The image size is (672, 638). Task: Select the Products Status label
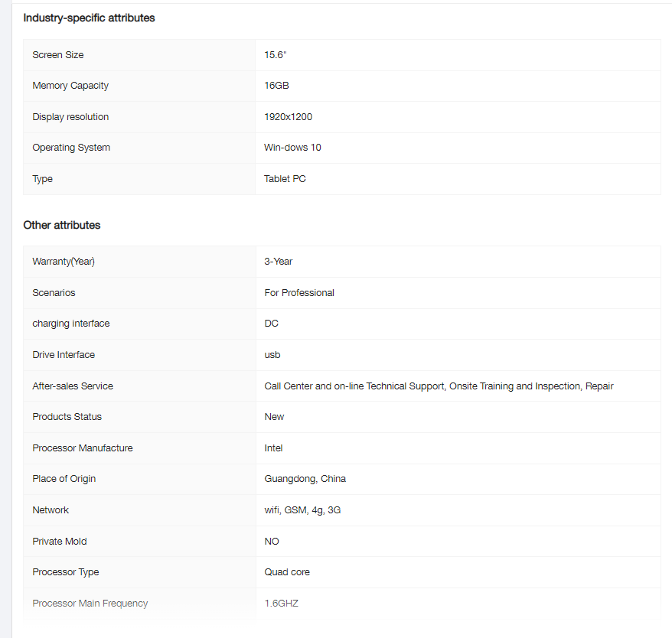coord(67,417)
